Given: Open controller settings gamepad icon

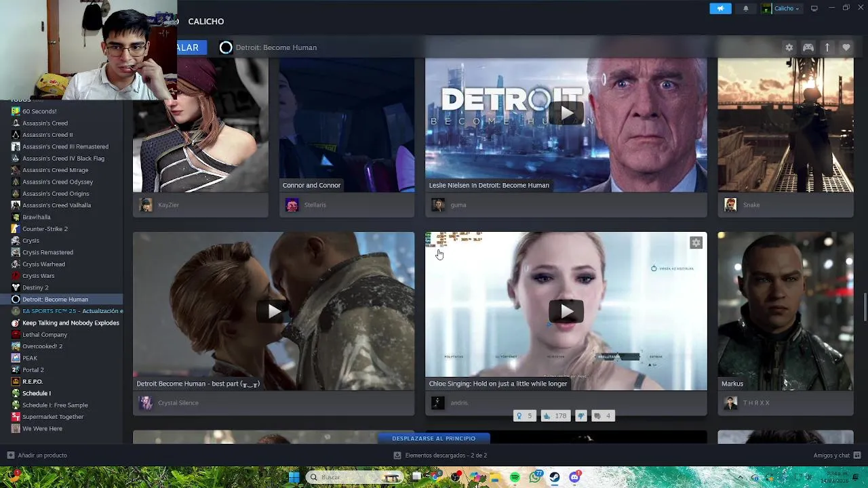Looking at the screenshot, I should click(808, 47).
